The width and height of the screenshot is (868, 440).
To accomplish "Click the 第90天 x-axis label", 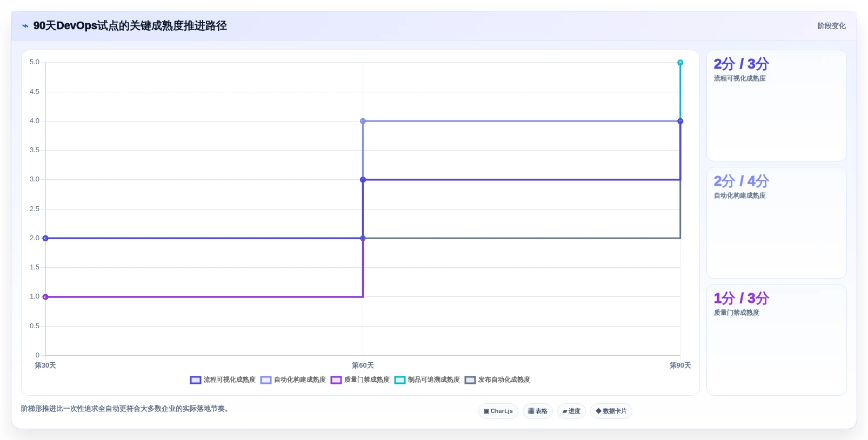I will click(680, 365).
